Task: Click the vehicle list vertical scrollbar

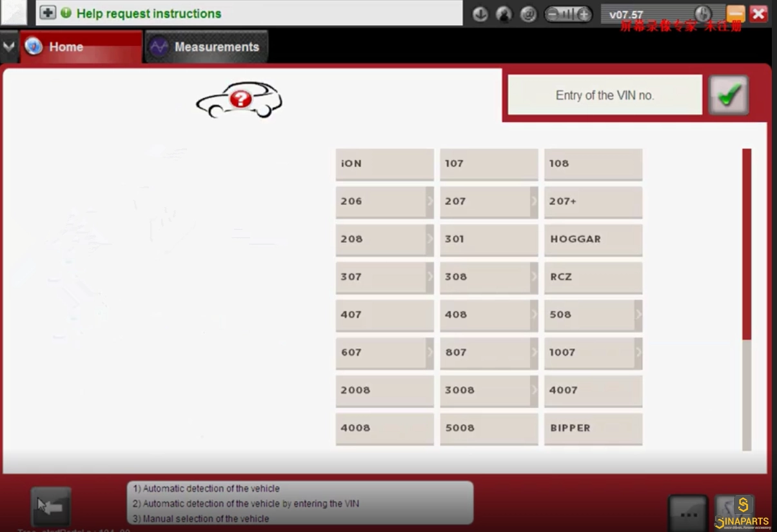Action: click(747, 300)
